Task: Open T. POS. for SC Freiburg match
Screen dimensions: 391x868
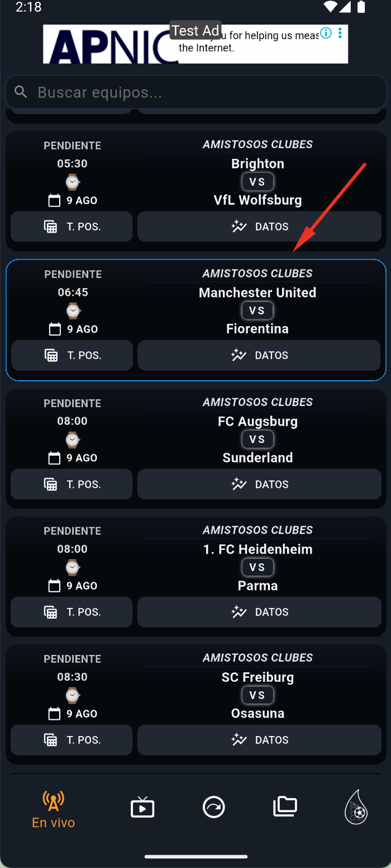Action: click(x=71, y=740)
